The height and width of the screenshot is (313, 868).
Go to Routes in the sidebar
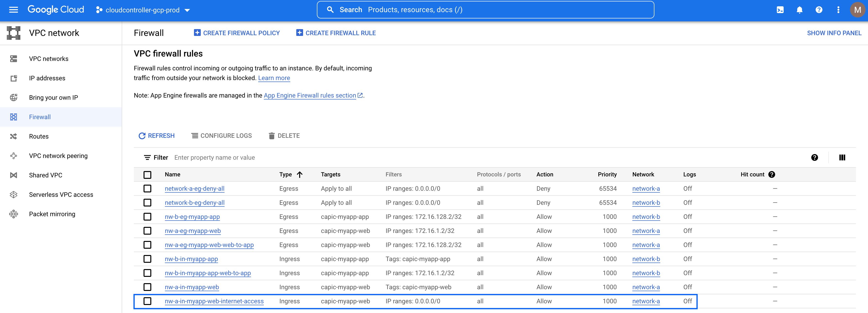pyautogui.click(x=39, y=136)
